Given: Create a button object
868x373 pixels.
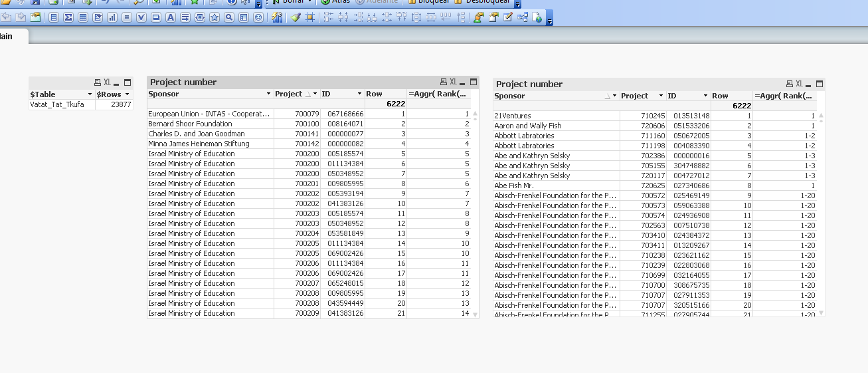Looking at the screenshot, I should click(x=156, y=17).
